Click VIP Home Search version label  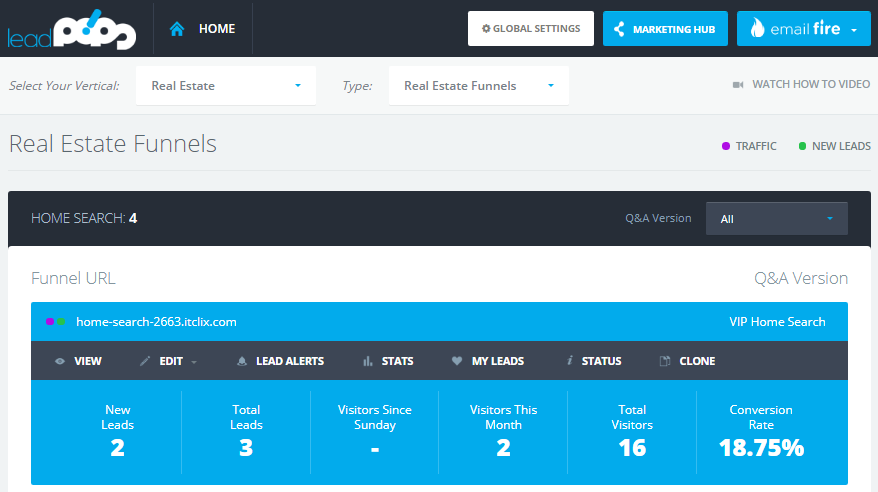point(777,322)
